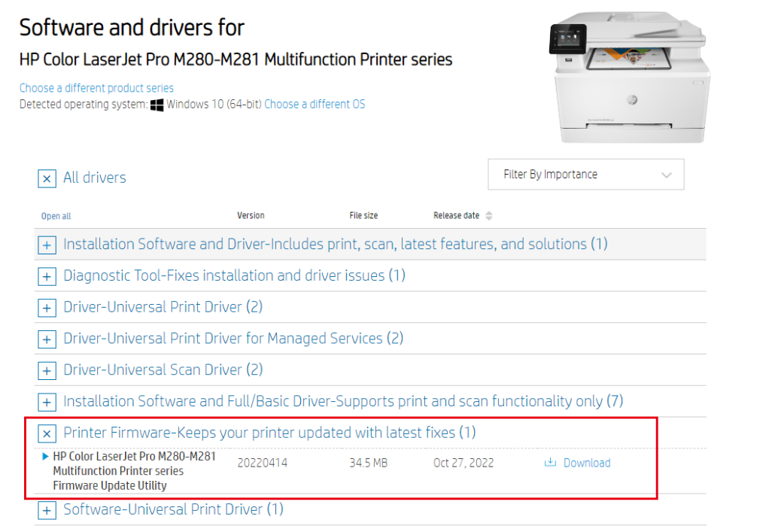Click the Open all link
775x532 pixels.
click(56, 216)
